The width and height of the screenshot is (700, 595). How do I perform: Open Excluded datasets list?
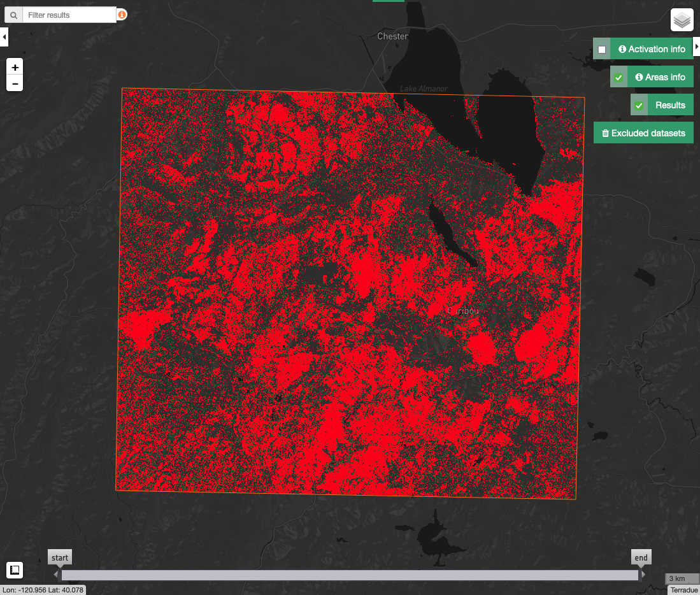pyautogui.click(x=643, y=133)
